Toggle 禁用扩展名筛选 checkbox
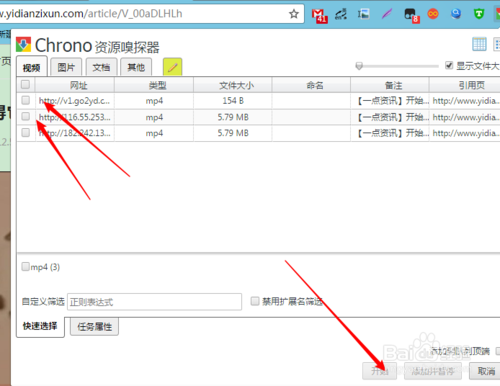Viewport: 500px width, 386px height. [x=255, y=301]
